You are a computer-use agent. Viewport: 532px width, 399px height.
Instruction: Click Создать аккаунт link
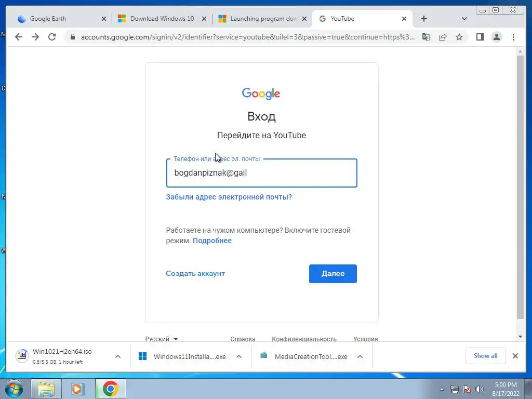tap(195, 273)
